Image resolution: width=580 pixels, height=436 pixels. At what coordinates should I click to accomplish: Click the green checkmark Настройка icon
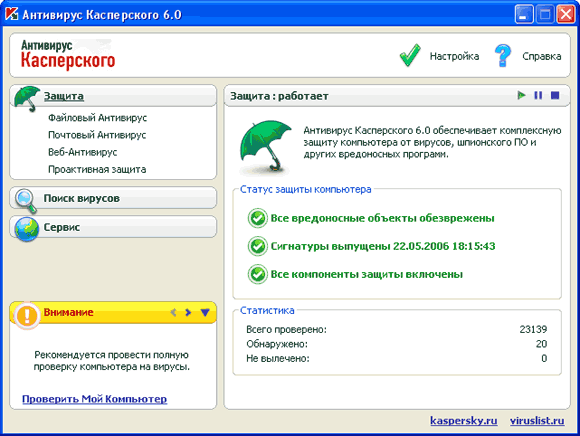(410, 55)
